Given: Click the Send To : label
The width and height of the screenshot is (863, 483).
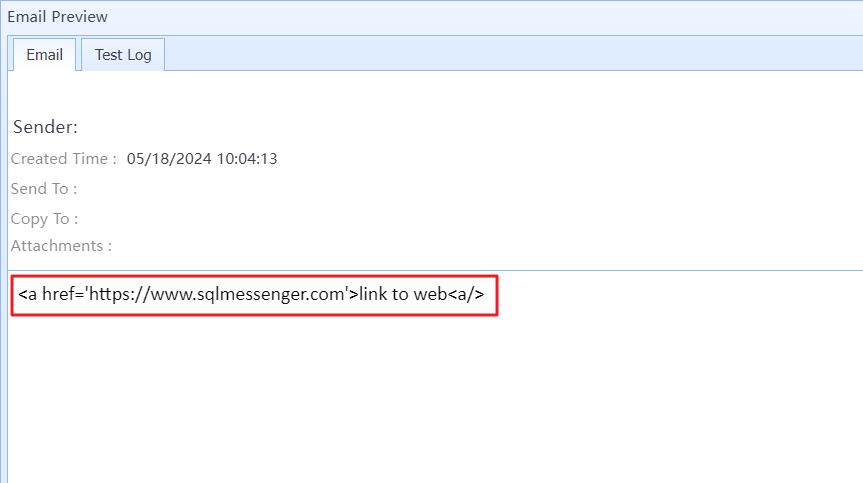Looking at the screenshot, I should pyautogui.click(x=44, y=189).
